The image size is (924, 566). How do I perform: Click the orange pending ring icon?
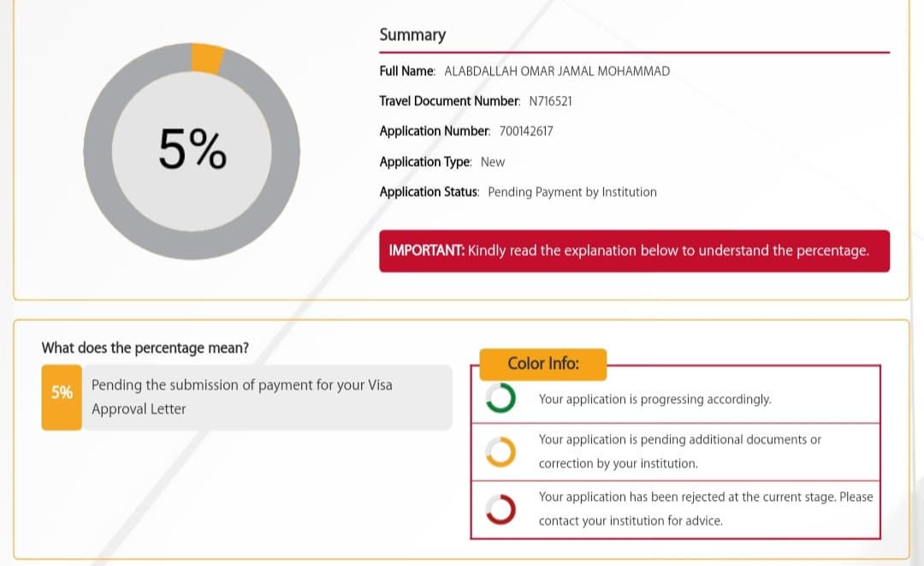(500, 451)
